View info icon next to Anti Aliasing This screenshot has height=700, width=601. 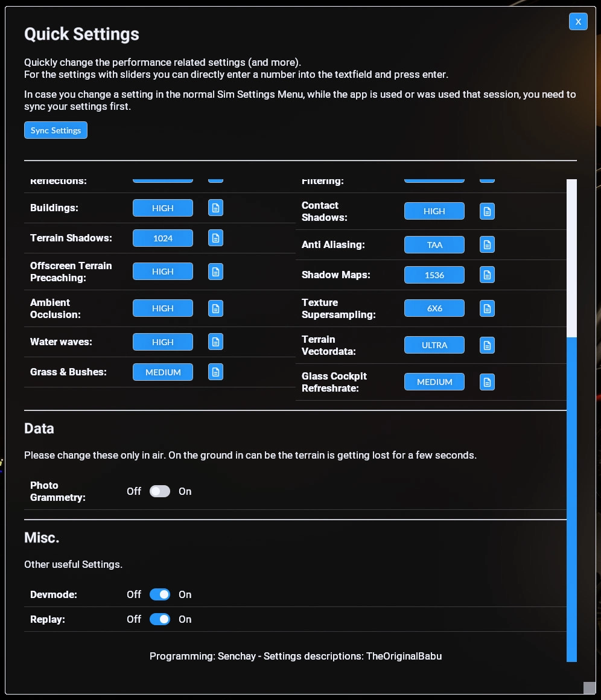pos(487,244)
